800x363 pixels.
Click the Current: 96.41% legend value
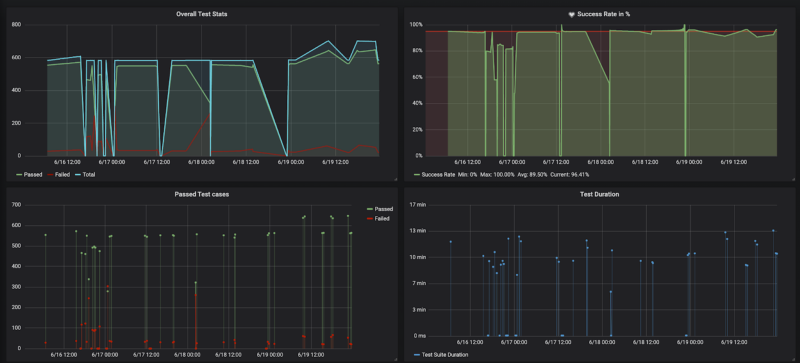coord(570,175)
